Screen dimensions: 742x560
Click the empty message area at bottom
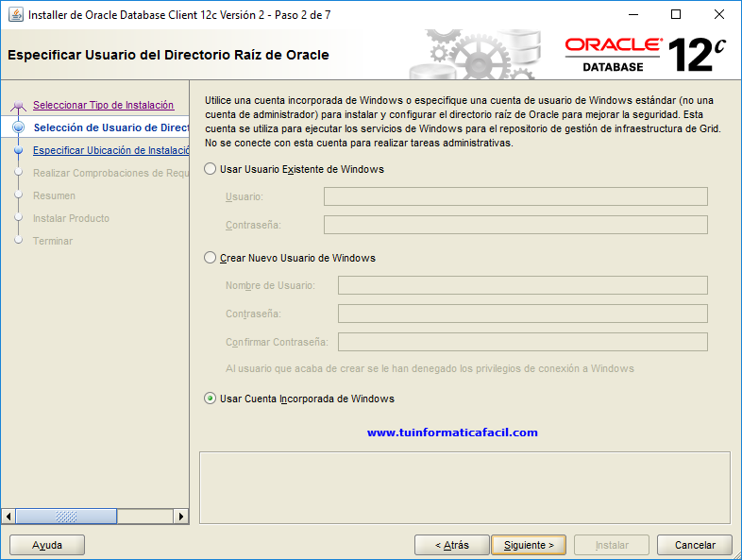click(x=464, y=487)
